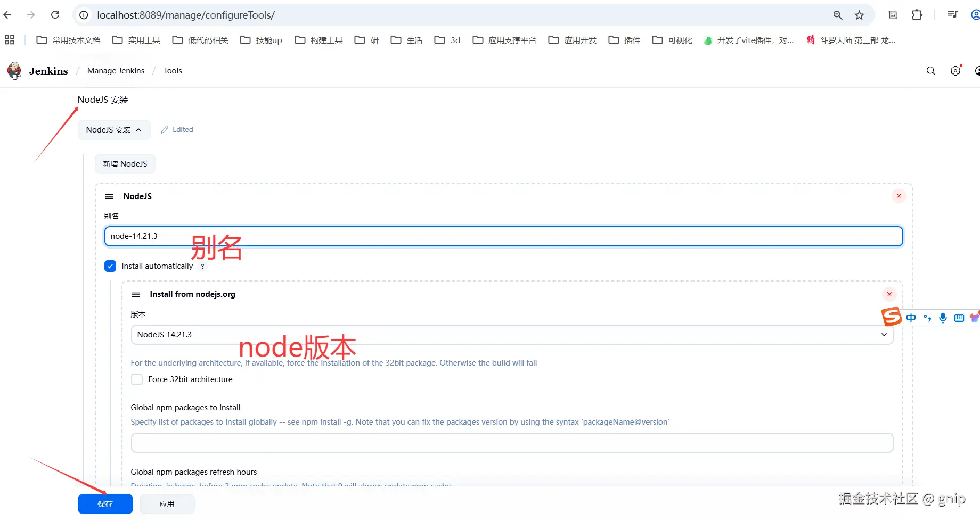Click Tools breadcrumb
This screenshot has width=980, height=521.
(173, 71)
